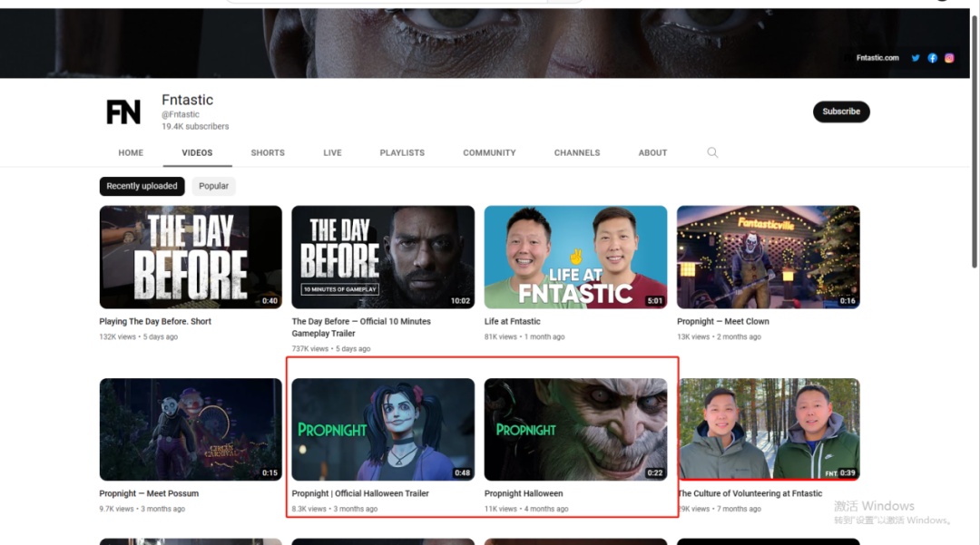Open the Propnight Halloween monster thumbnail
The height and width of the screenshot is (545, 980).
(x=575, y=430)
